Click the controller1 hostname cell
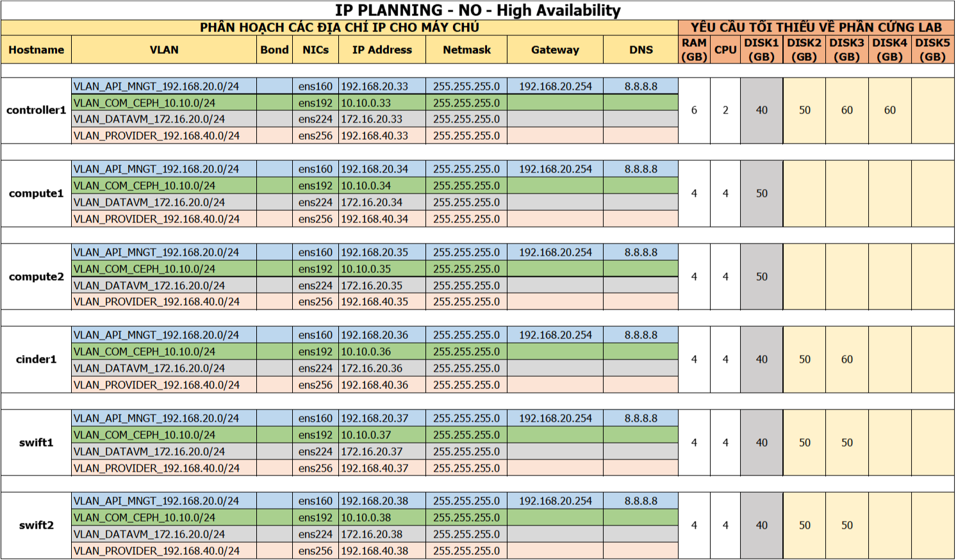956x560 pixels. [x=37, y=111]
